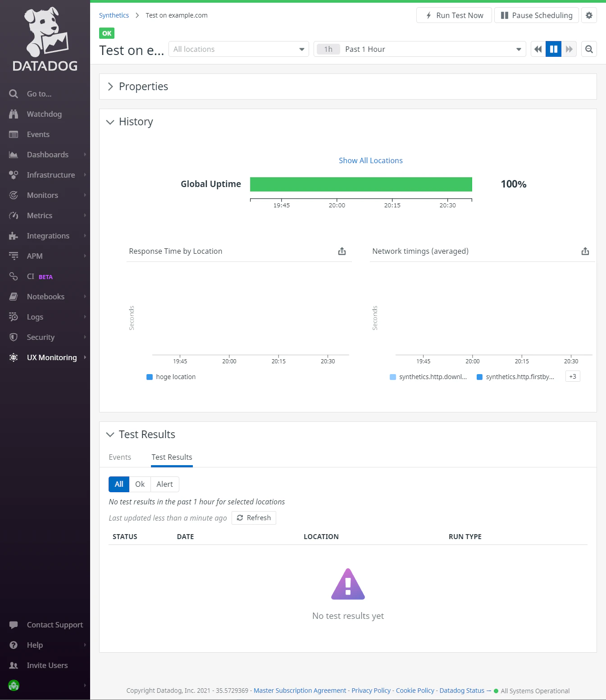Select the Test Results tab
This screenshot has height=700, width=606.
click(172, 457)
